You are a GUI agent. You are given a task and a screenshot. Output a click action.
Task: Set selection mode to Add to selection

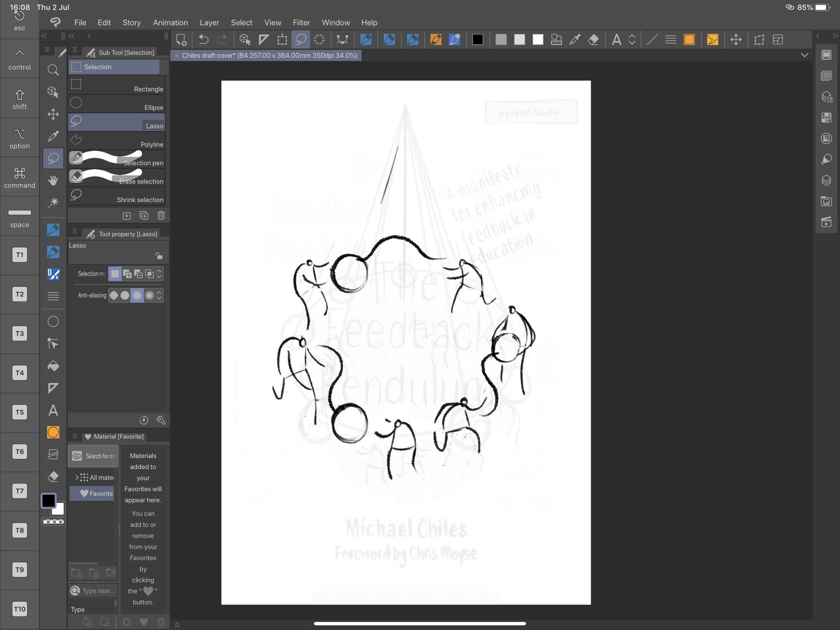pos(127,274)
